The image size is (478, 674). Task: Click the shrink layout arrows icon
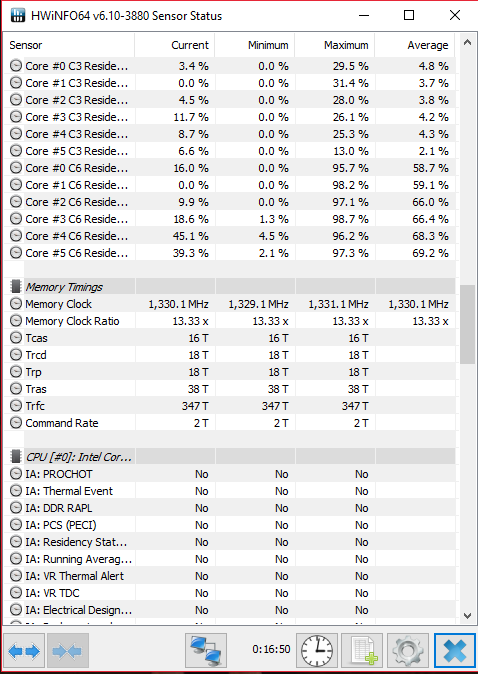(x=68, y=650)
